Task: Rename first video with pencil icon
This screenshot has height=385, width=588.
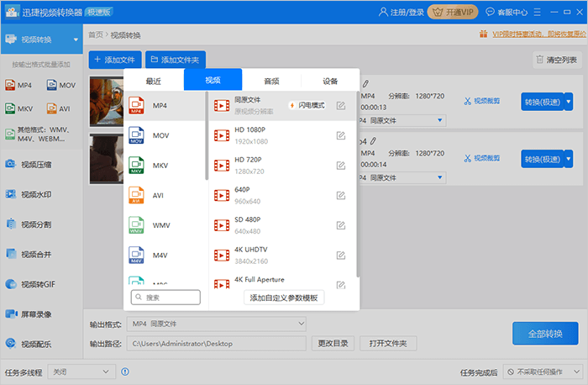Action: (x=365, y=83)
